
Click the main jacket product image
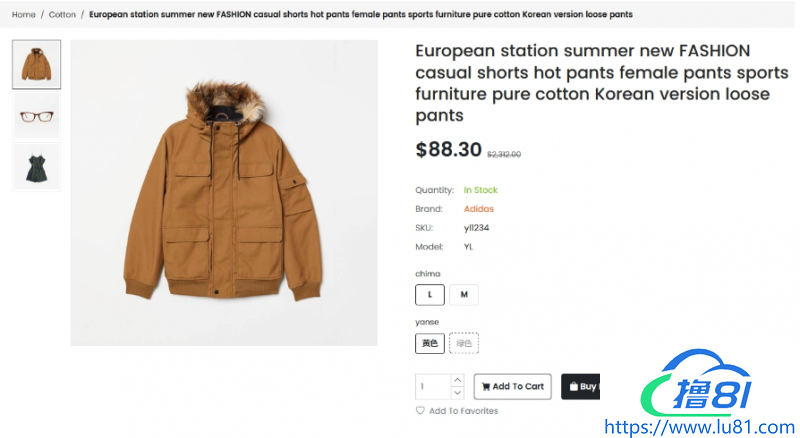pyautogui.click(x=223, y=193)
